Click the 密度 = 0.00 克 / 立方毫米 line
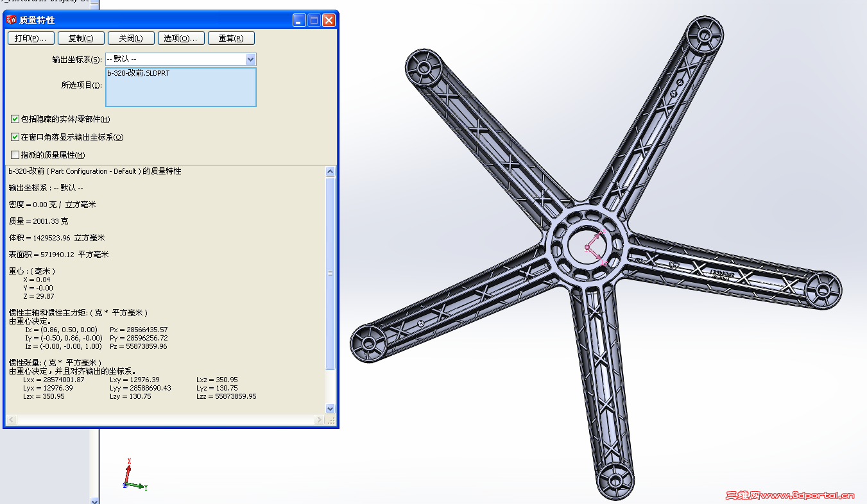The height and width of the screenshot is (504, 867). click(x=53, y=205)
